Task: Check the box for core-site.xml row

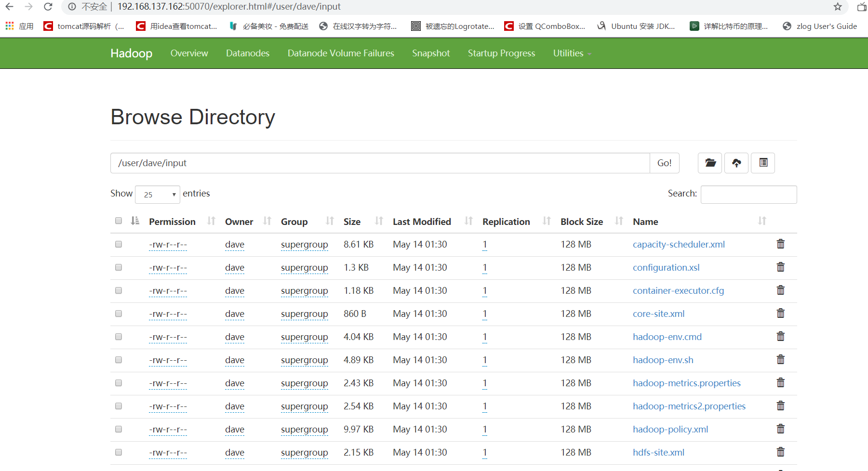Action: click(119, 314)
